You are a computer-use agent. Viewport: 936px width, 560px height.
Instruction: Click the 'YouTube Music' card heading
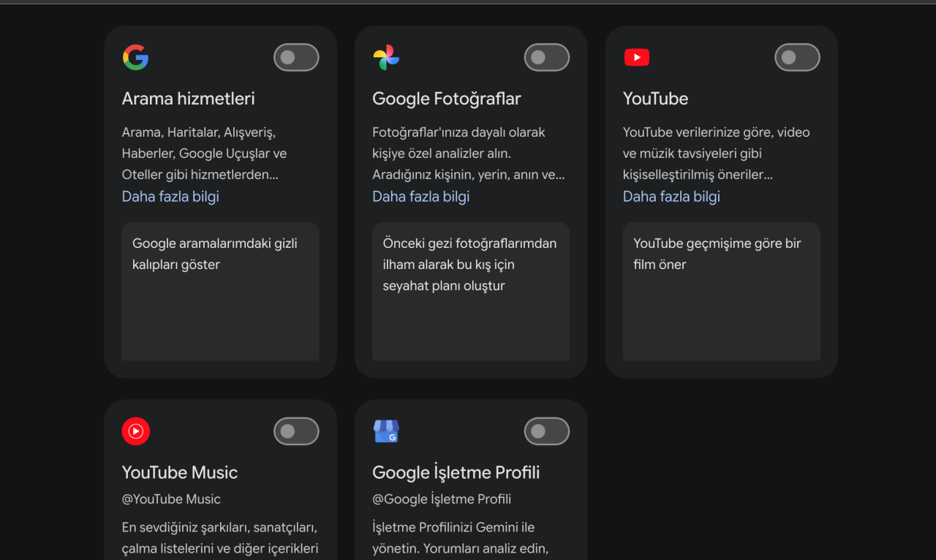coord(180,472)
